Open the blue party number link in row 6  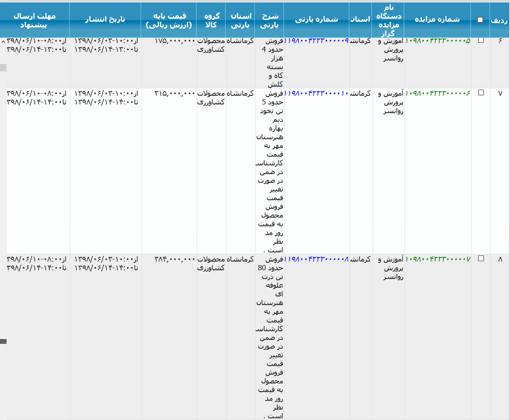pos(317,40)
